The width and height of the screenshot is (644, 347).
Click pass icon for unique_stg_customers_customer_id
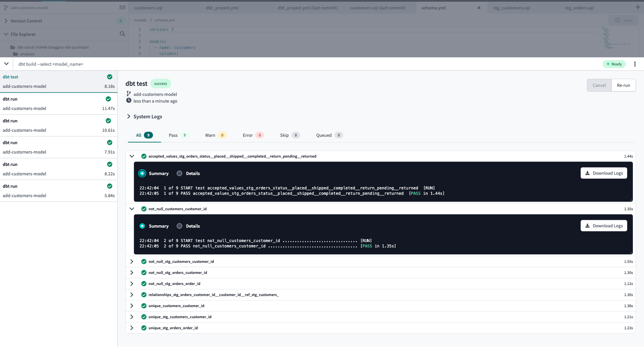click(x=144, y=317)
